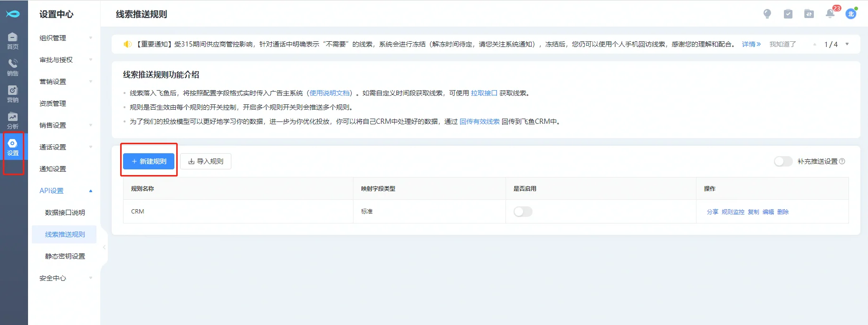Open 规则监控 for the CRM rule
The image size is (868, 325).
(733, 212)
